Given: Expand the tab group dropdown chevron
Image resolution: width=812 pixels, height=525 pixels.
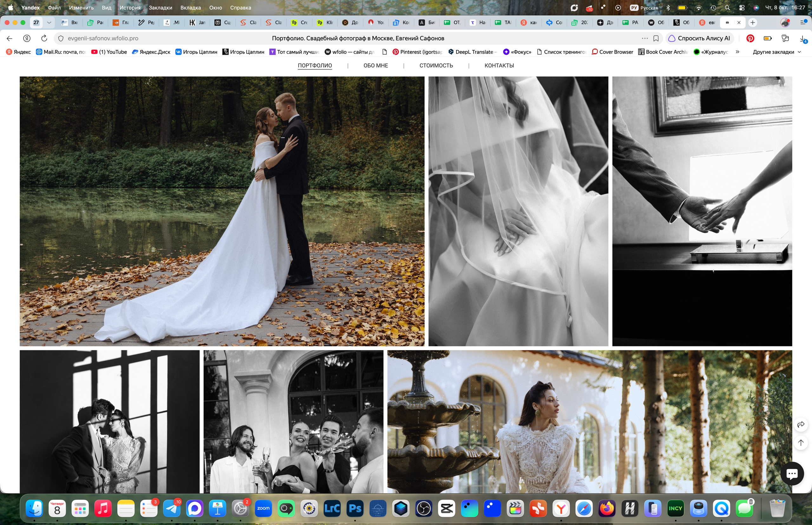Looking at the screenshot, I should [49, 23].
